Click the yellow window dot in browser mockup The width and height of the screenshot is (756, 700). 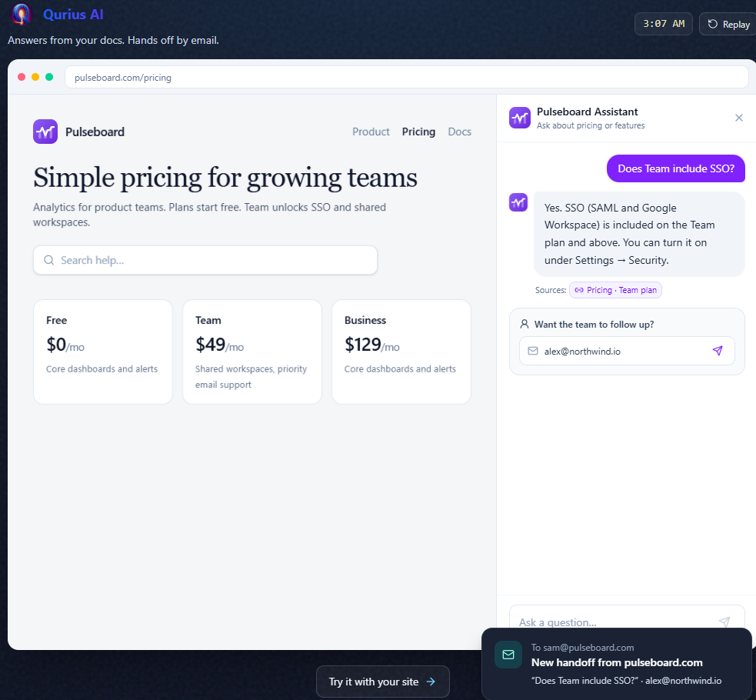pos(35,77)
